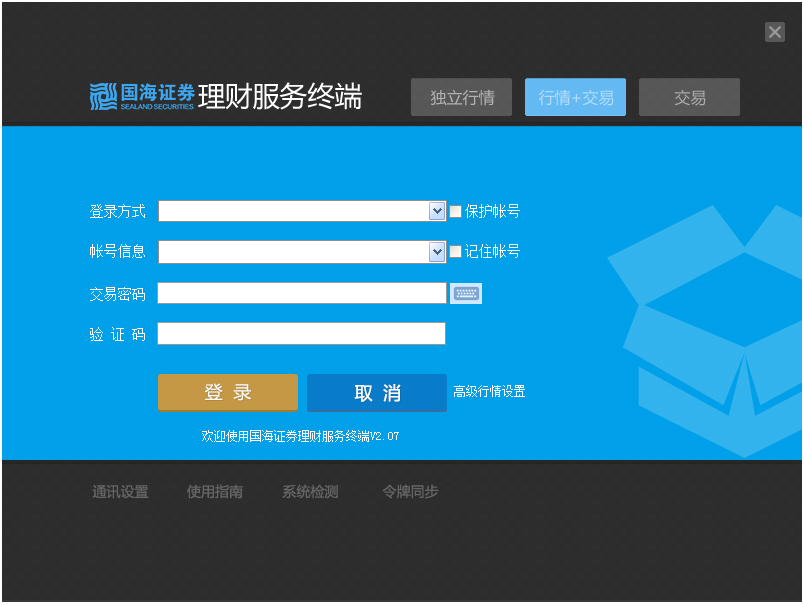Viewport: 804px width, 605px height.
Task: Expand the 帐号信息 dropdown arrow
Action: [x=437, y=252]
